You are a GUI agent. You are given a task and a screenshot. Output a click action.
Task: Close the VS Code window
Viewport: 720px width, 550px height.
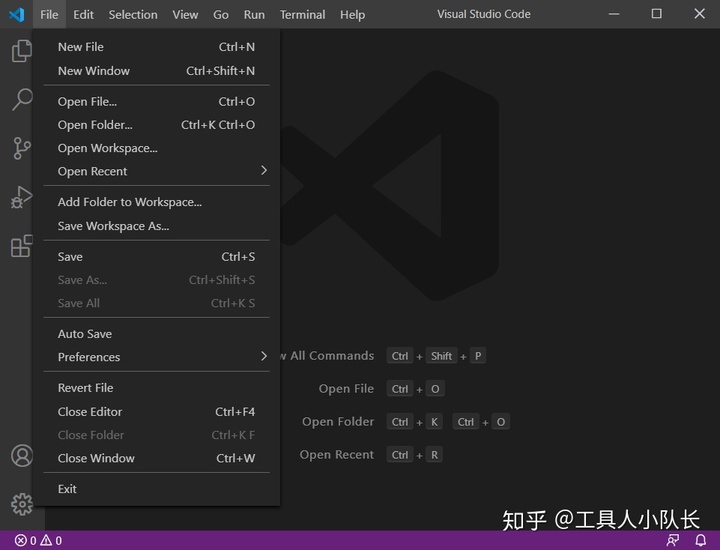[699, 14]
